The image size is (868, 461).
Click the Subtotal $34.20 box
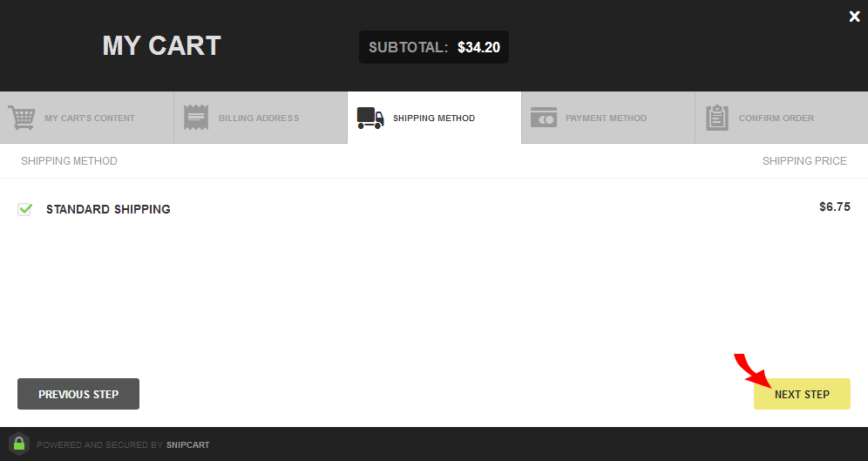click(434, 47)
